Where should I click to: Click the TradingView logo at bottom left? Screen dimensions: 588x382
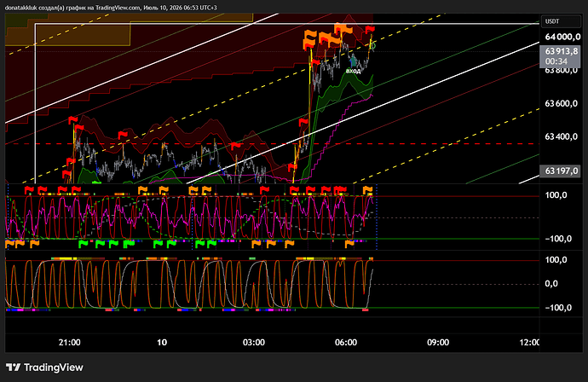[x=44, y=368]
